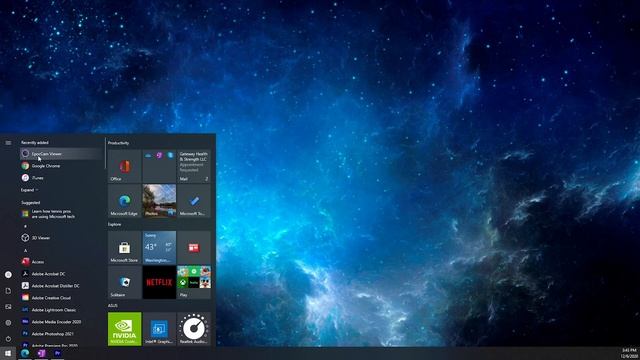This screenshot has width=640, height=360.
Task: Open Adobe Acrobat DC
Action: [x=61, y=273]
